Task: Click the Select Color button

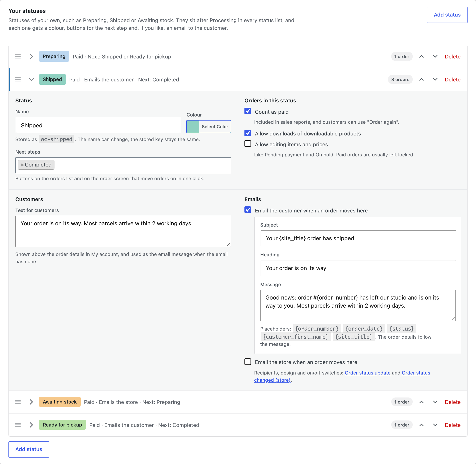Action: 215,126
